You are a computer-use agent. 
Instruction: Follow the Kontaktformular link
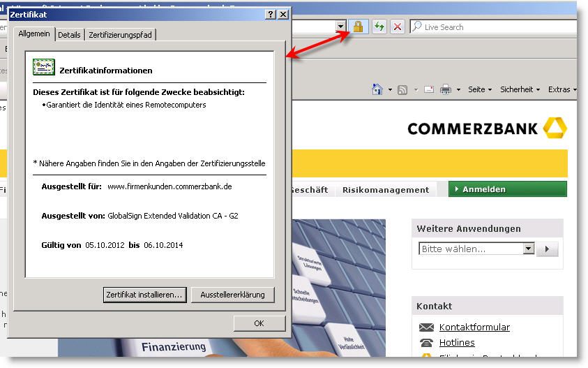[x=474, y=327]
